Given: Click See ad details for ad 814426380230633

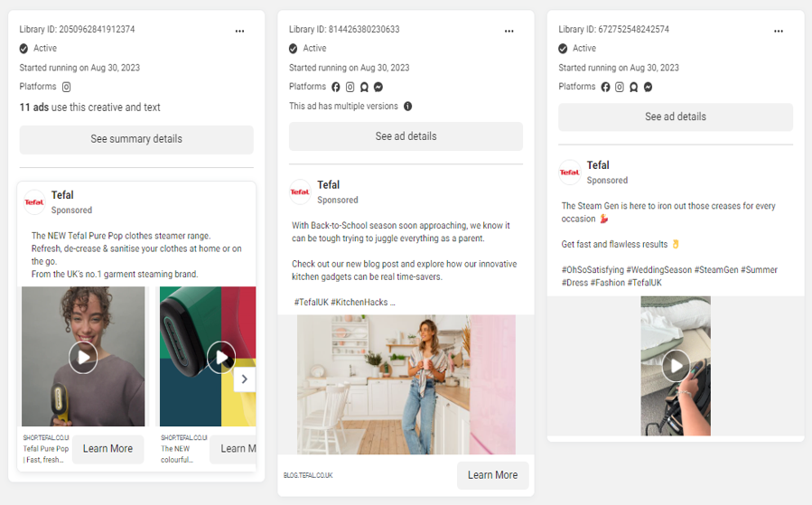Looking at the screenshot, I should tap(406, 136).
